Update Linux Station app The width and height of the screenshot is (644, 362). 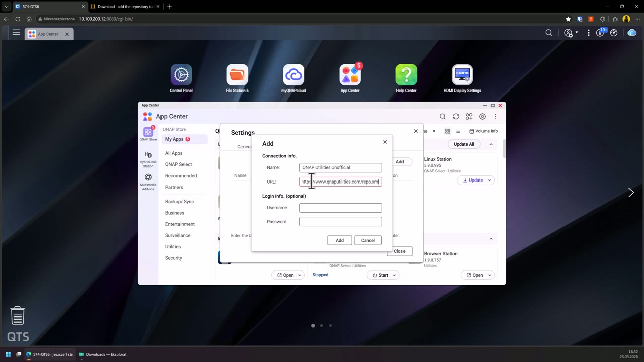(473, 180)
